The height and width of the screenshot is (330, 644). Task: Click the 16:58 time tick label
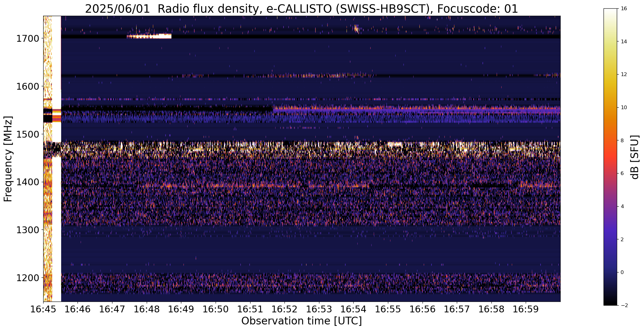492,309
